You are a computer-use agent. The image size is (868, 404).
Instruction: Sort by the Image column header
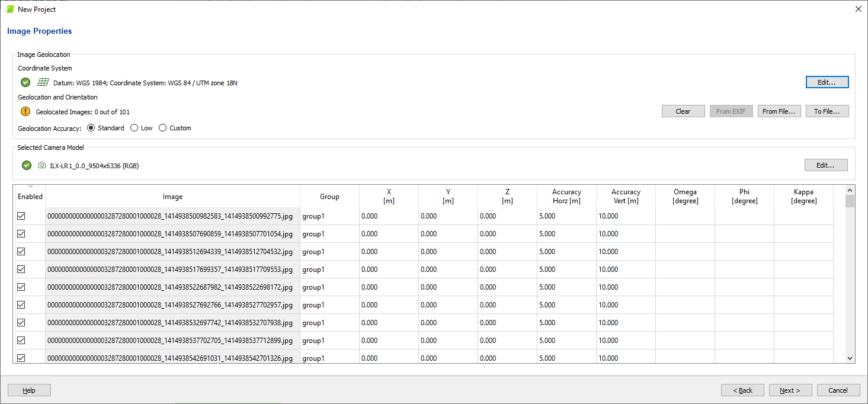[172, 197]
